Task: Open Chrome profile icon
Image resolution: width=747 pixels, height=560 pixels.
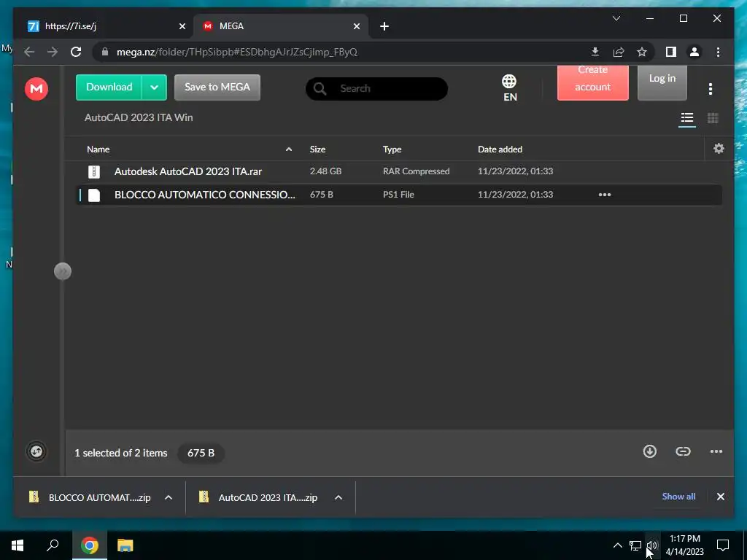Action: tap(694, 52)
